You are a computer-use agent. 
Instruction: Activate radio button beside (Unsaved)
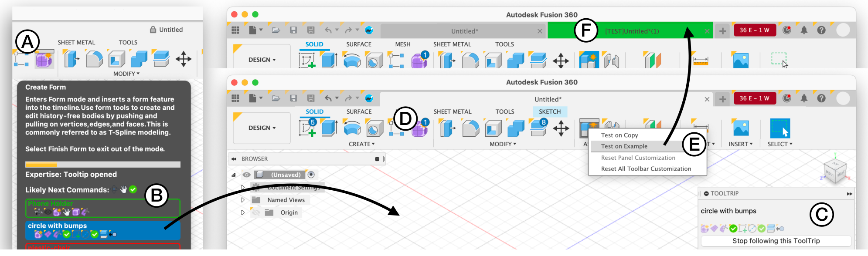pyautogui.click(x=311, y=175)
